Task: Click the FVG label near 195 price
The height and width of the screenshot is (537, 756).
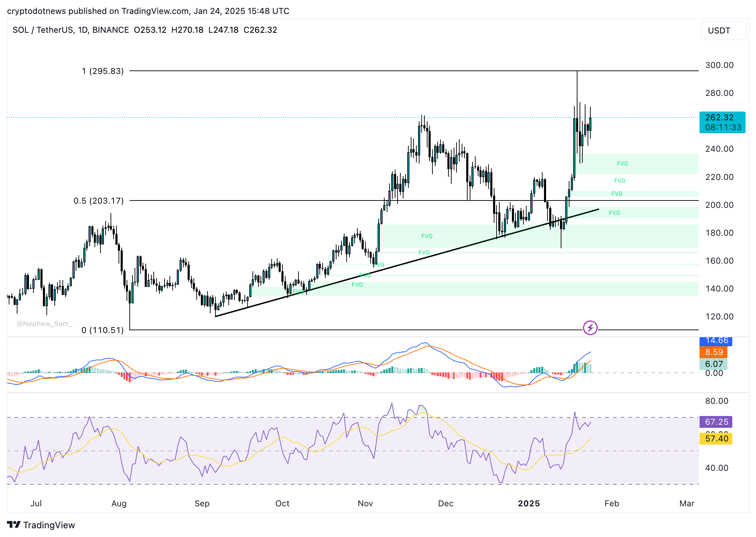Action: point(614,213)
